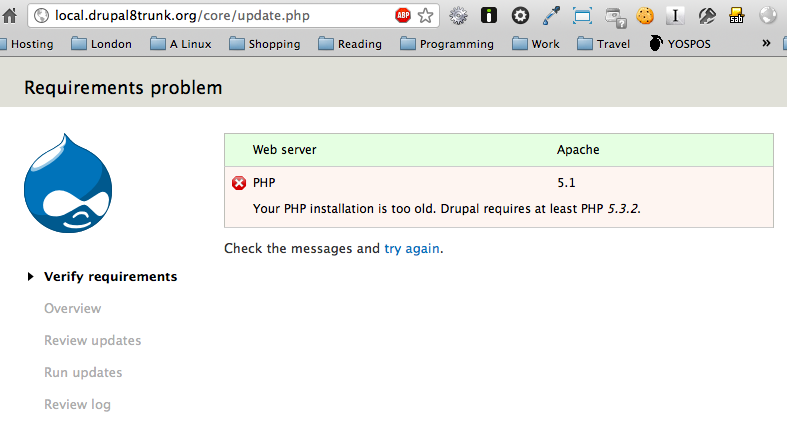Image resolution: width=787 pixels, height=426 pixels.
Task: Click the red error icon beside PHP
Action: tap(239, 183)
